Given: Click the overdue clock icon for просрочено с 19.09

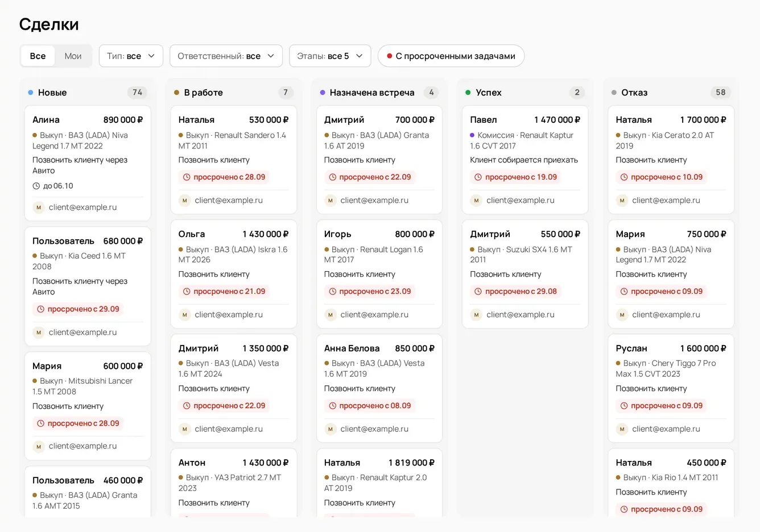Looking at the screenshot, I should tap(478, 177).
